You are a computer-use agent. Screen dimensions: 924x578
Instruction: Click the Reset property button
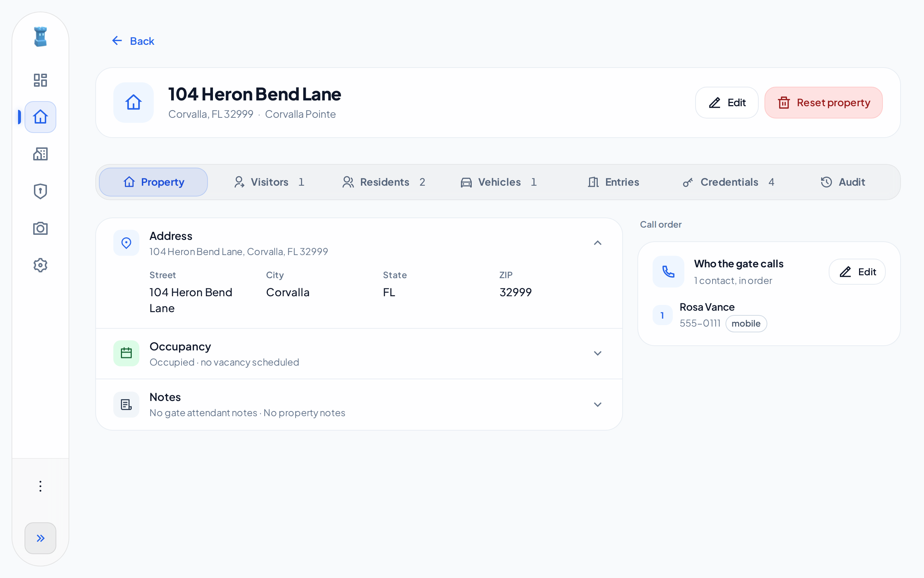(823, 103)
